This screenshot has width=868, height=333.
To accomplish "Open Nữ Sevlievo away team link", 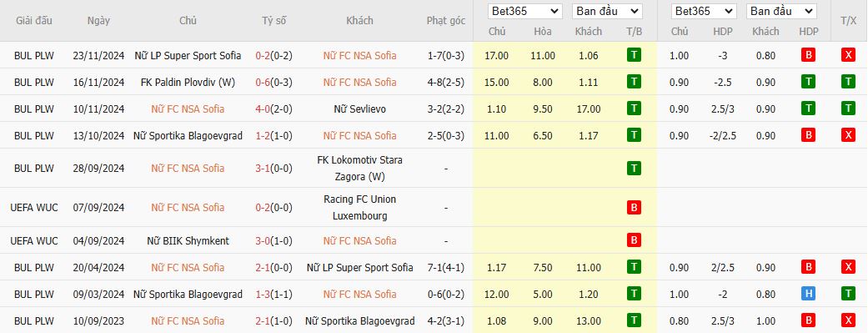I will click(360, 109).
